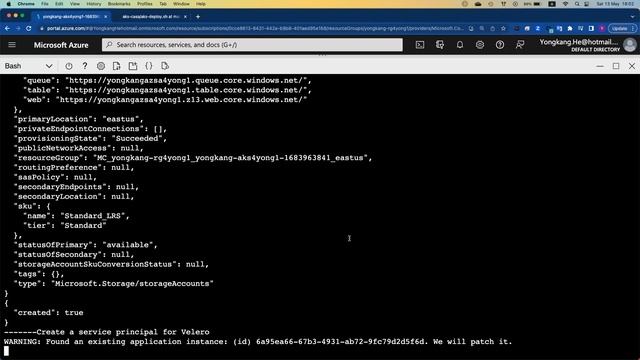Open a new Cloud Shell session icon
The height and width of the screenshot is (360, 640).
(x=133, y=66)
